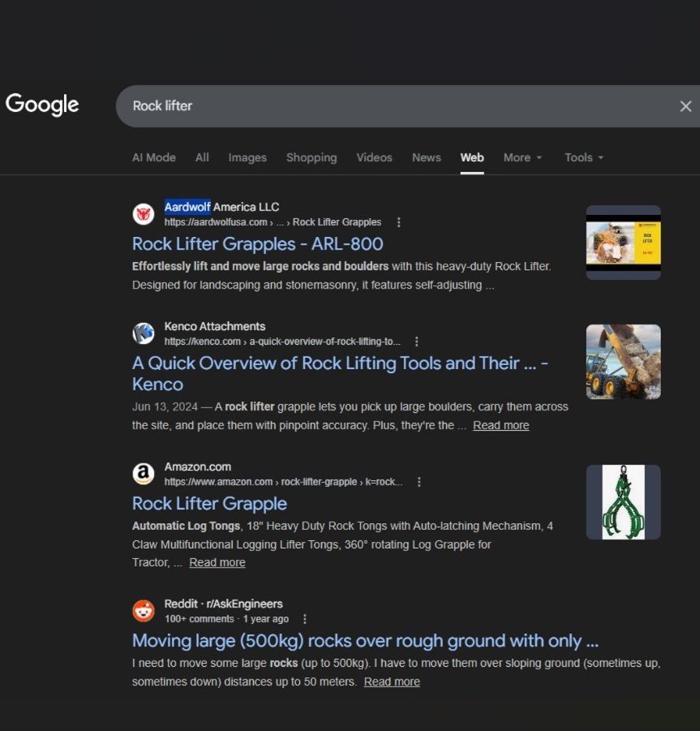The height and width of the screenshot is (731, 700).
Task: Open the Shopping tab
Action: coord(311,157)
